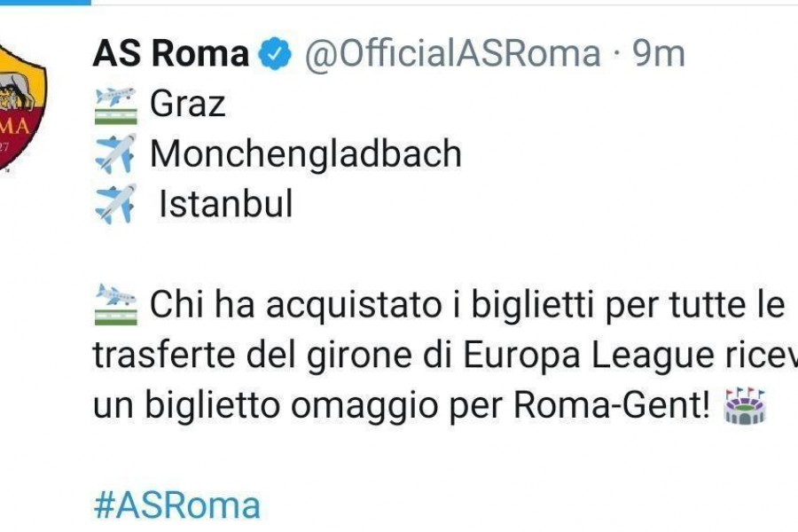Open the AS Roma display name
The width and height of the screenshot is (798, 532).
(x=170, y=53)
